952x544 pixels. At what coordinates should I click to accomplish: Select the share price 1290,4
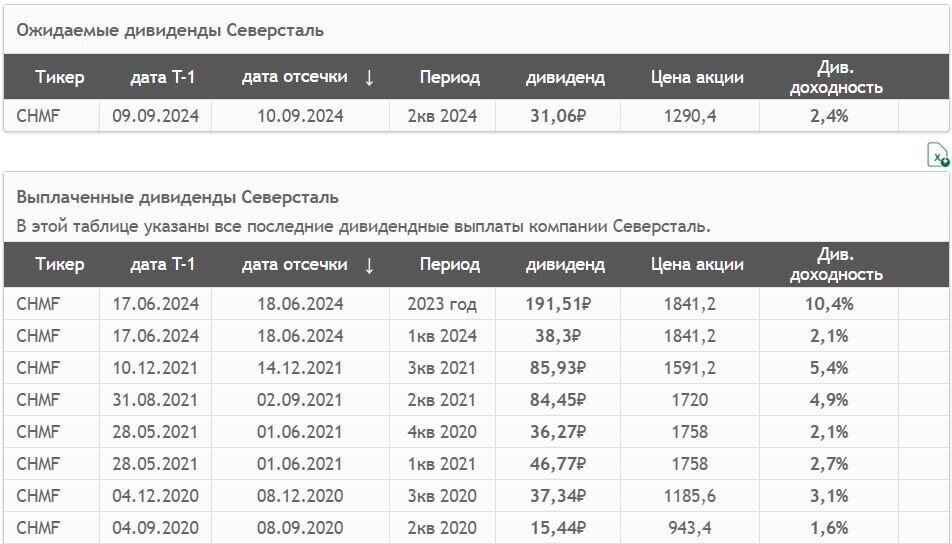click(690, 115)
